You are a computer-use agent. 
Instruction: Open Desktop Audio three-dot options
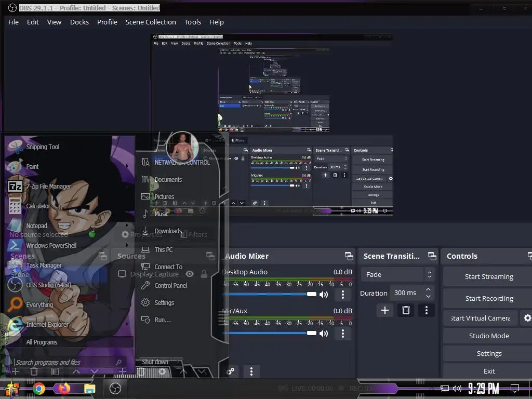point(343,295)
